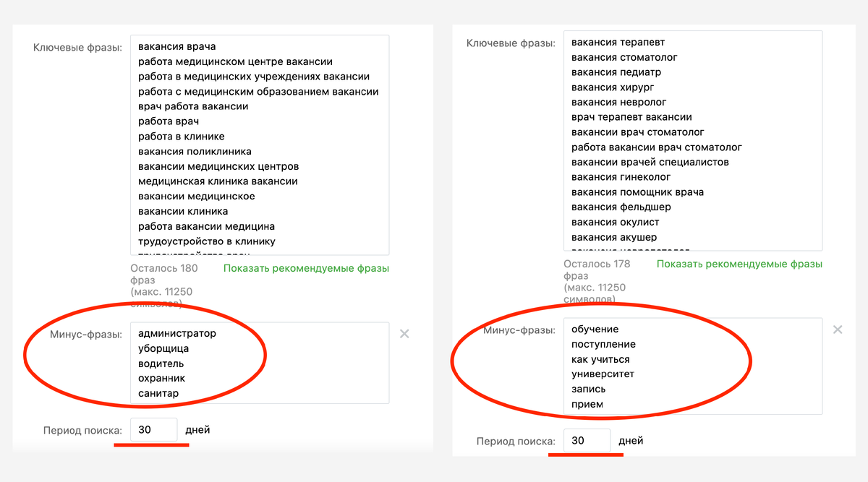Click the phrase "вакансия фельдшер"

coord(622,207)
